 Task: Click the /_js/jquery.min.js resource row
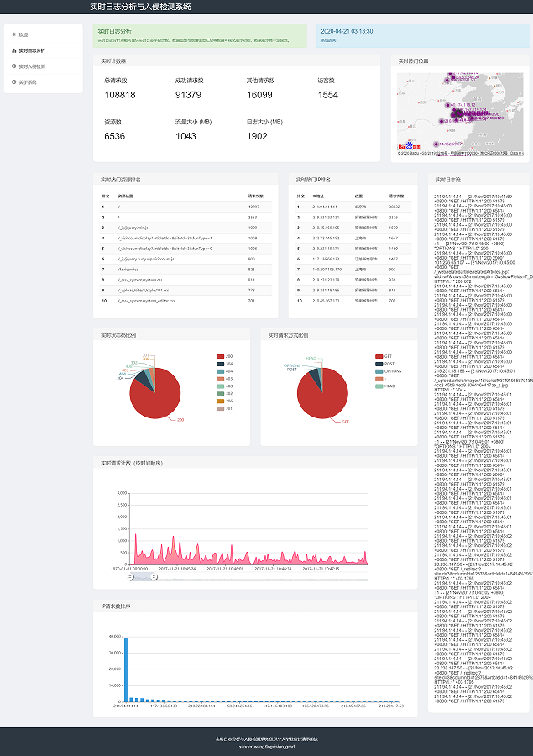pyautogui.click(x=186, y=228)
